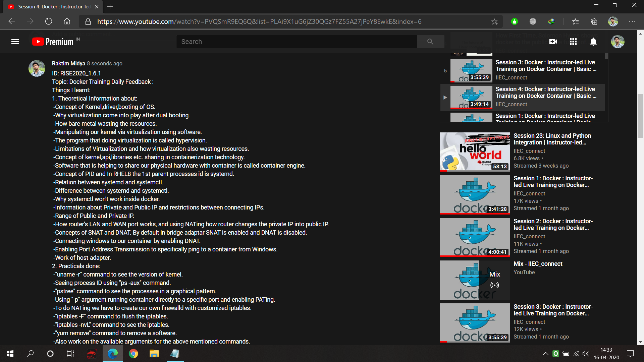Viewport: 644px width, 362px height.
Task: Open Session 1 Docker entry in the playlist panel
Action: (x=545, y=116)
